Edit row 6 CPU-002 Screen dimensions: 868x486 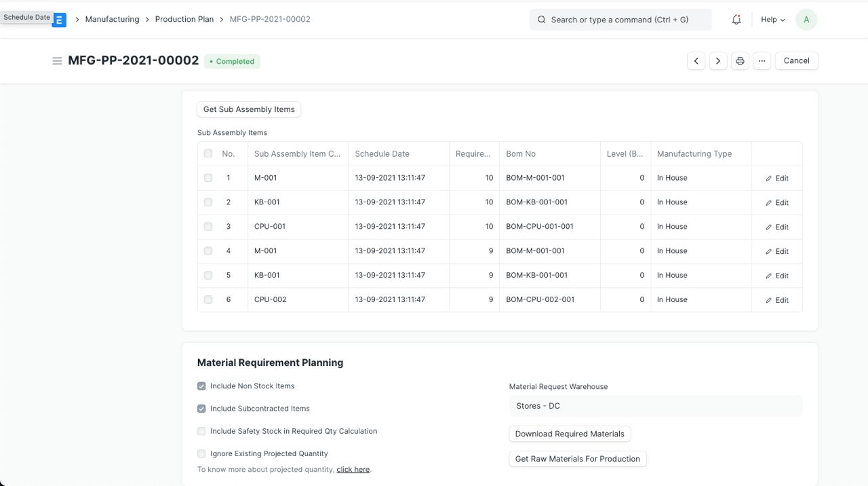777,301
